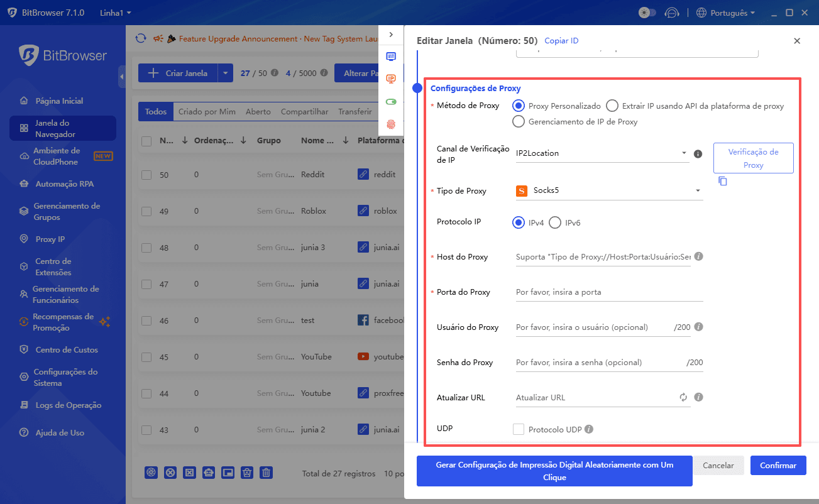Enable the Protocolo UDP checkbox

coord(518,429)
